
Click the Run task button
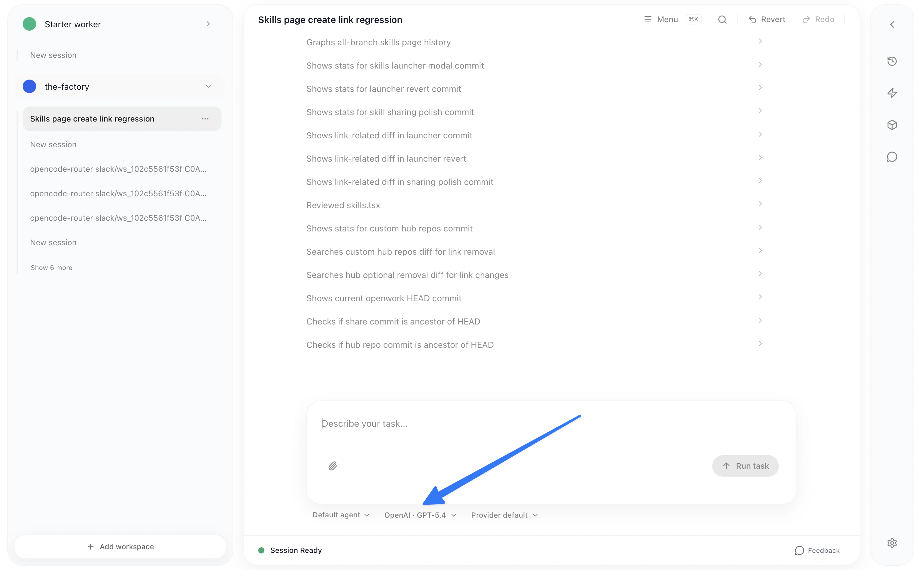click(745, 466)
